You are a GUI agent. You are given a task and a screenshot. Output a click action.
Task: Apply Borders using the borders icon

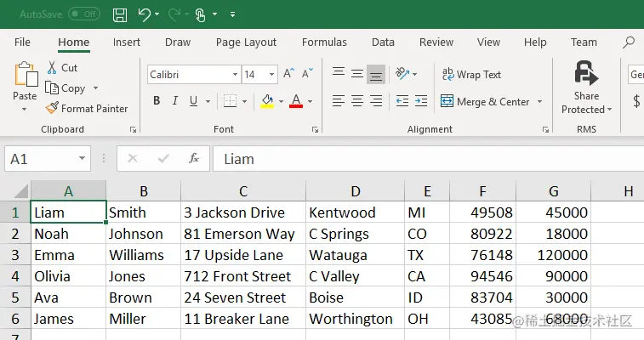coord(230,101)
